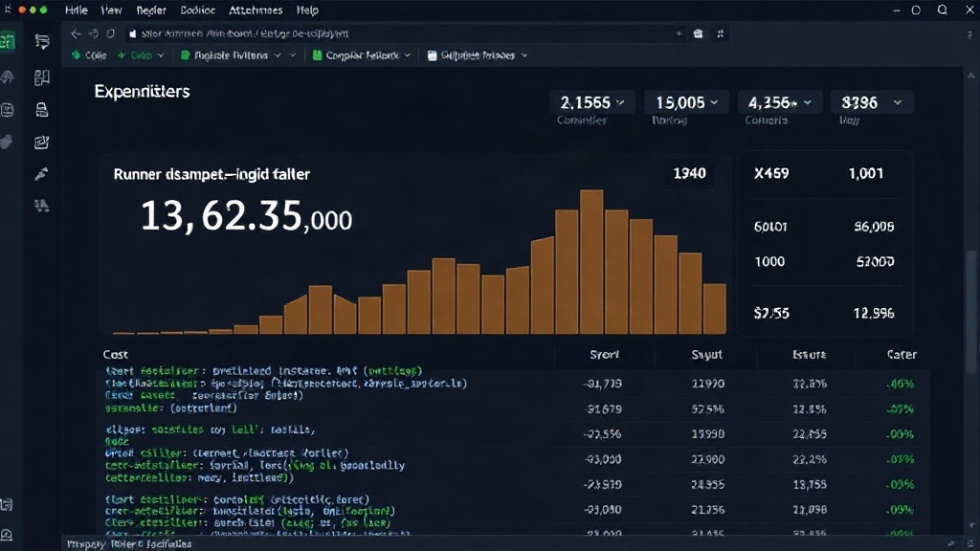
Task: Select the $2,55 value in the side panel
Action: coord(771,313)
